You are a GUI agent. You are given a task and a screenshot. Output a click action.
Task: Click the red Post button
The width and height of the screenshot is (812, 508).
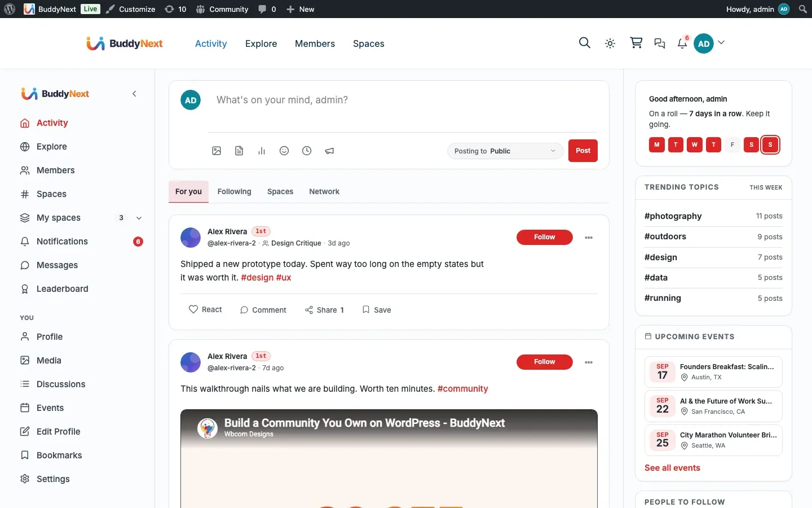(583, 151)
